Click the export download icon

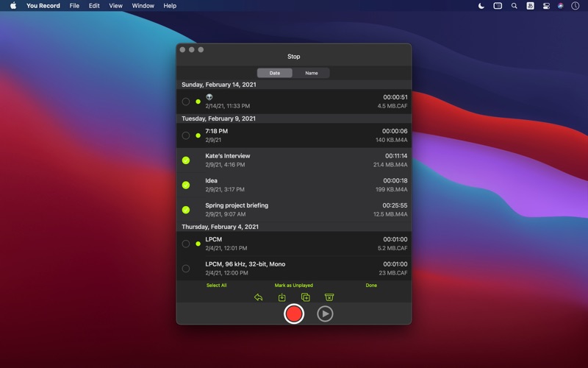click(282, 297)
